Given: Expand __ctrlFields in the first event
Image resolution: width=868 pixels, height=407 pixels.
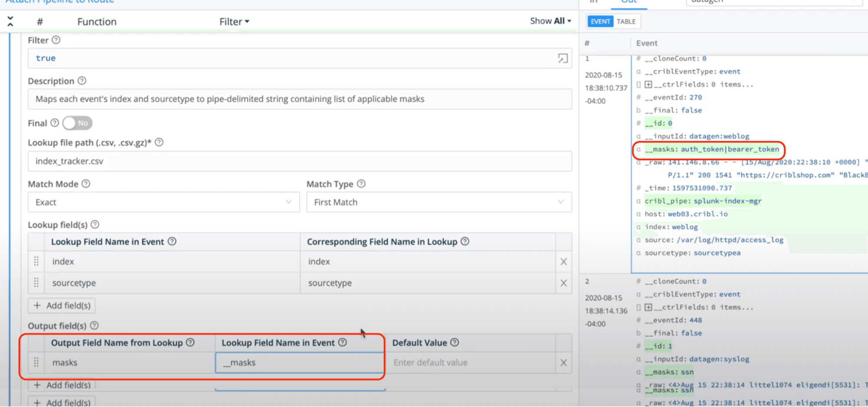Looking at the screenshot, I should tap(648, 85).
